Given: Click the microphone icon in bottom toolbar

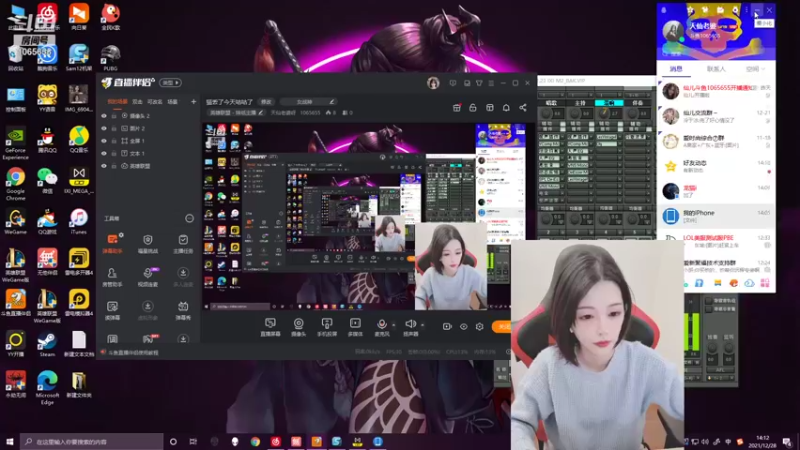Looking at the screenshot, I should point(381,324).
